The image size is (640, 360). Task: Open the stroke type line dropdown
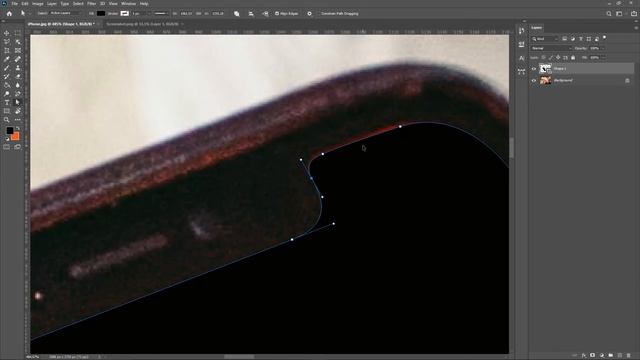click(x=161, y=13)
